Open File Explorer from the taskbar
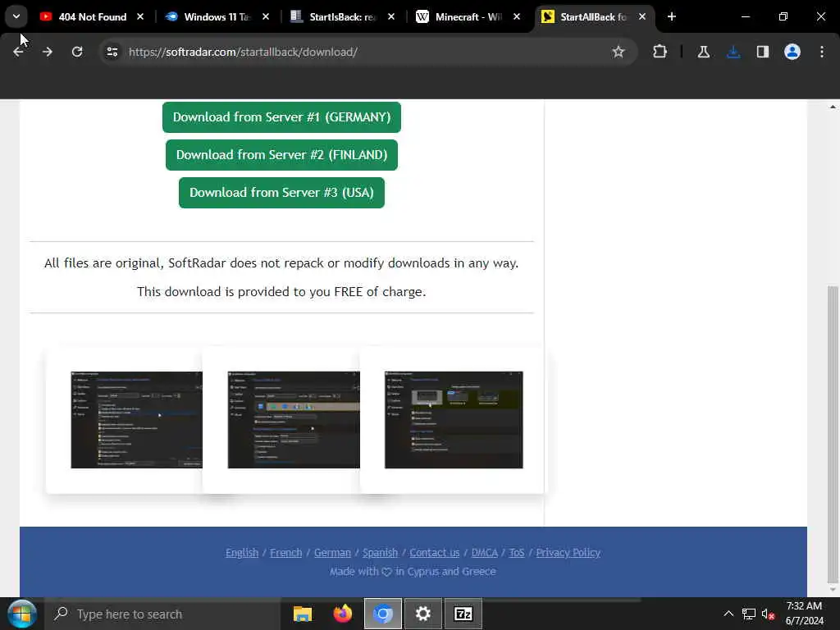 pos(303,614)
